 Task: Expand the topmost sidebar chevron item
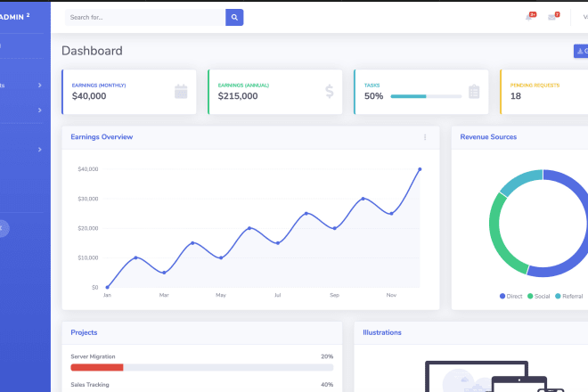(x=39, y=86)
